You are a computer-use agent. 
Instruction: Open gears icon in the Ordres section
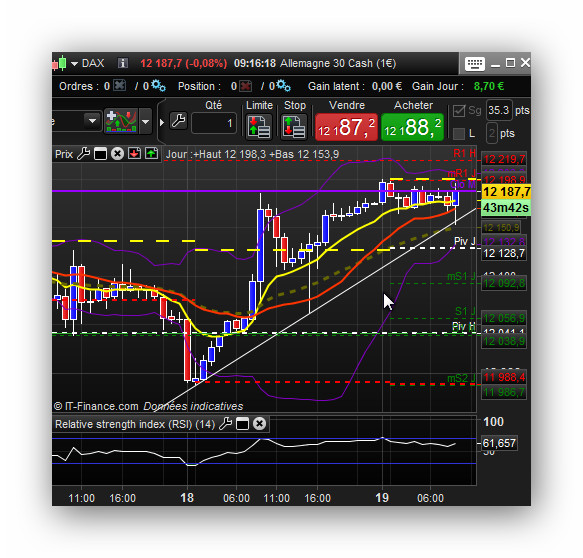point(158,86)
